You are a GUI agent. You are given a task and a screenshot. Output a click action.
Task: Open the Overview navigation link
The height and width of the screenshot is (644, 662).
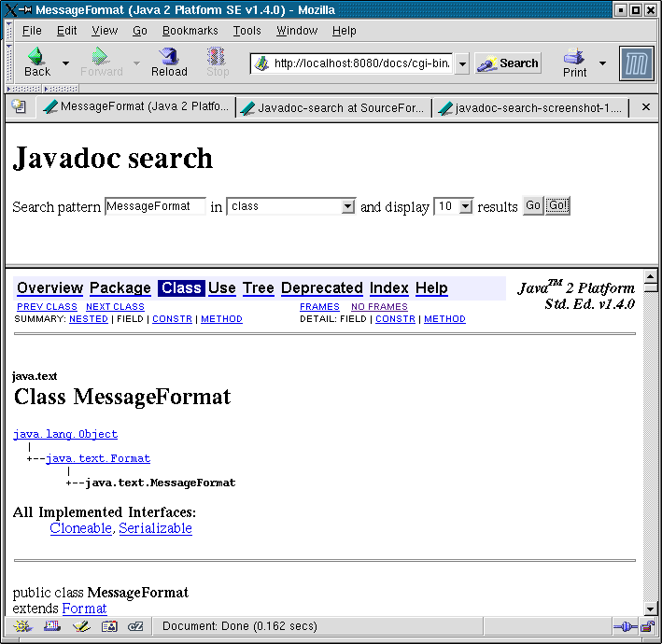[x=49, y=287]
